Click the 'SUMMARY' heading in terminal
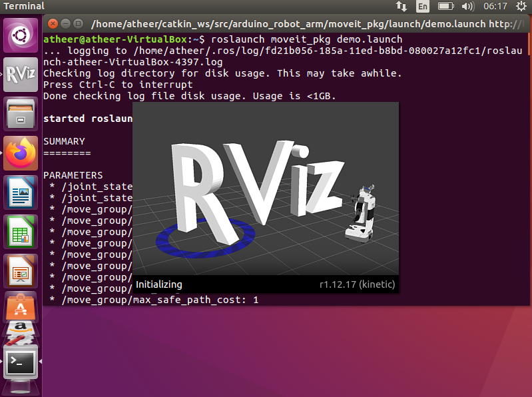 click(x=64, y=141)
